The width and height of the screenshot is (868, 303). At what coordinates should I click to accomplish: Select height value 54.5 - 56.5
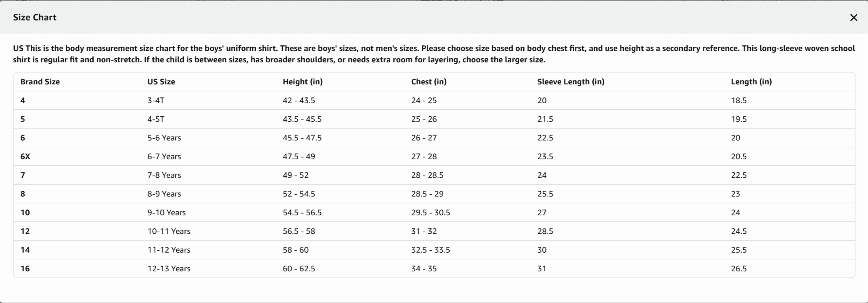tap(302, 212)
